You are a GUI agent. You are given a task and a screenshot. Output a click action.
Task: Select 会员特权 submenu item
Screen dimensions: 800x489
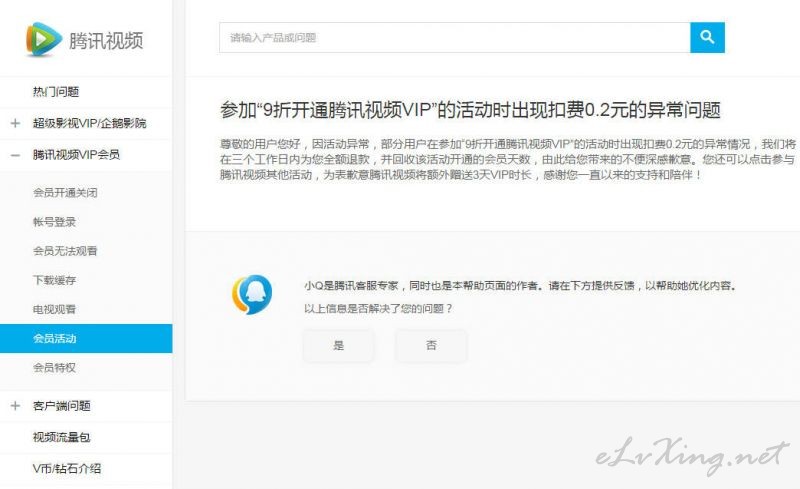click(55, 367)
